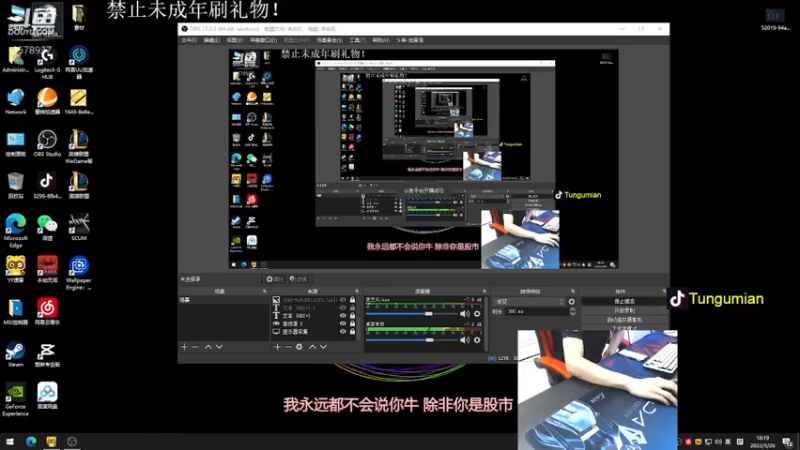
Task: Adjust the transition duration stepper arrows
Action: point(572,311)
